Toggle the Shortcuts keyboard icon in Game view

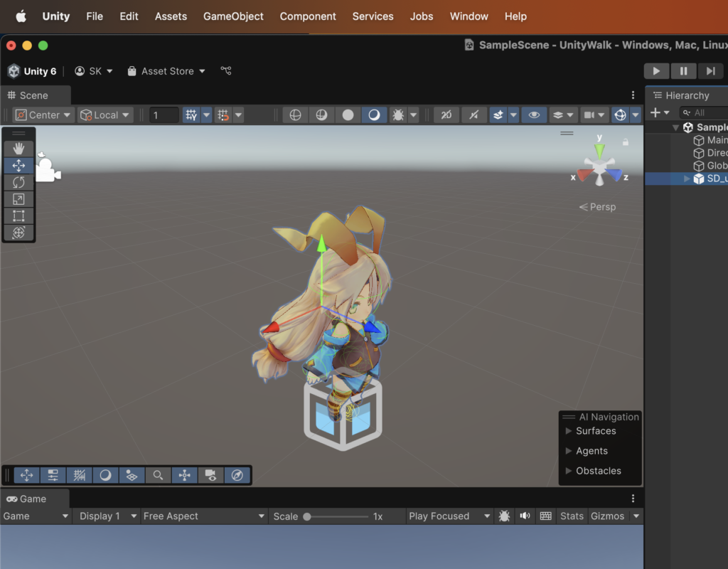click(x=545, y=516)
